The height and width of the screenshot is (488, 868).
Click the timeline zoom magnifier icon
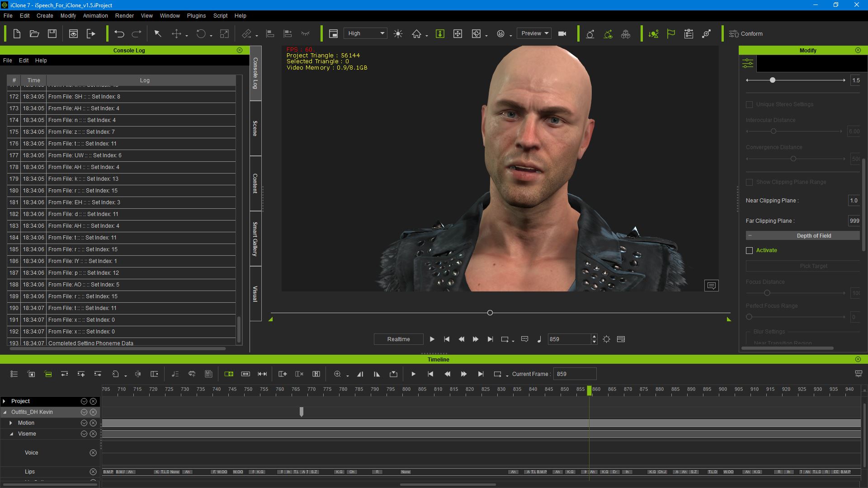point(337,374)
